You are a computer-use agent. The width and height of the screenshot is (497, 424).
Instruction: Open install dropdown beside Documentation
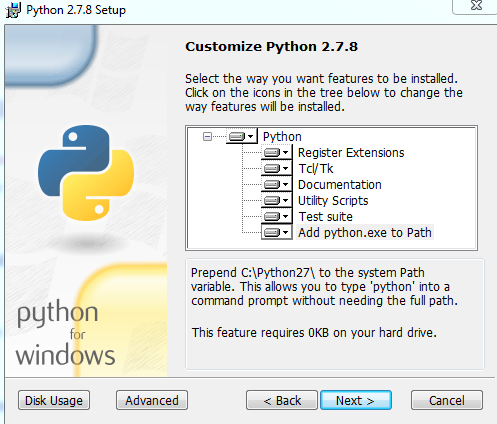(x=276, y=184)
